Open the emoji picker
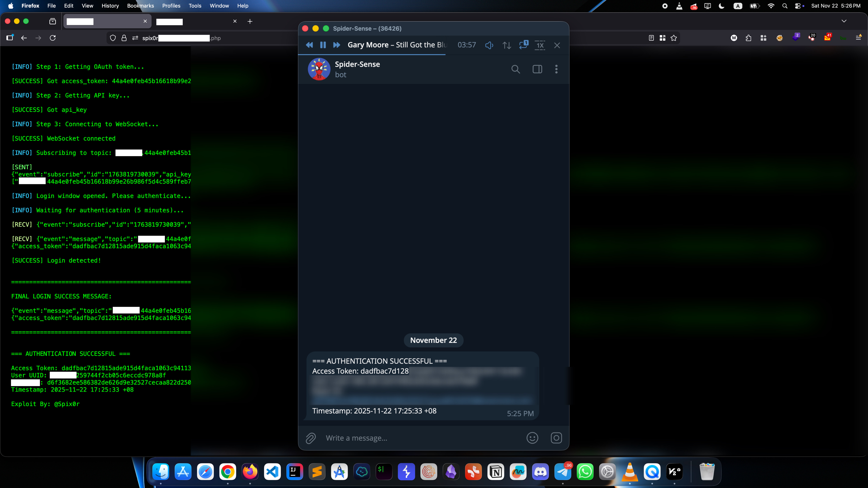The image size is (868, 488). point(532,438)
